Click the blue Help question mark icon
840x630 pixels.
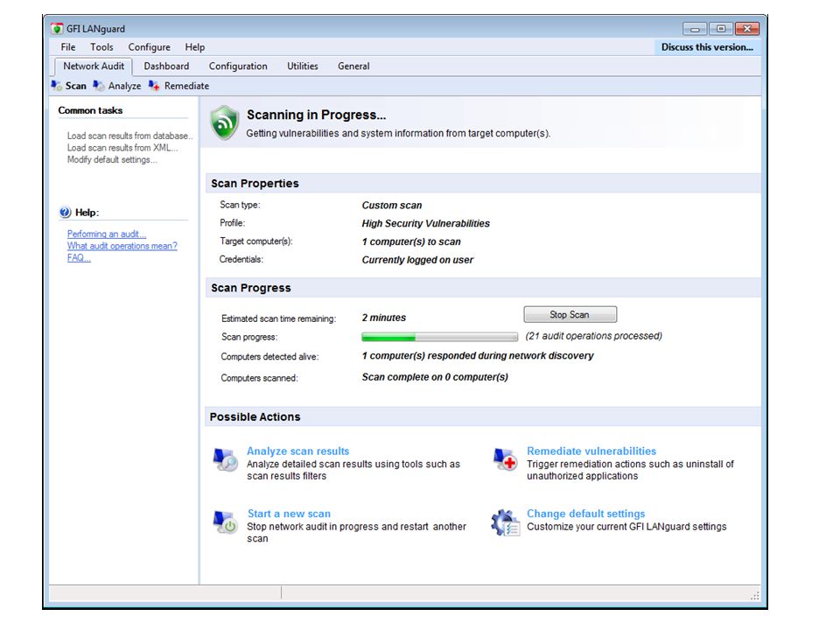pyautogui.click(x=65, y=213)
